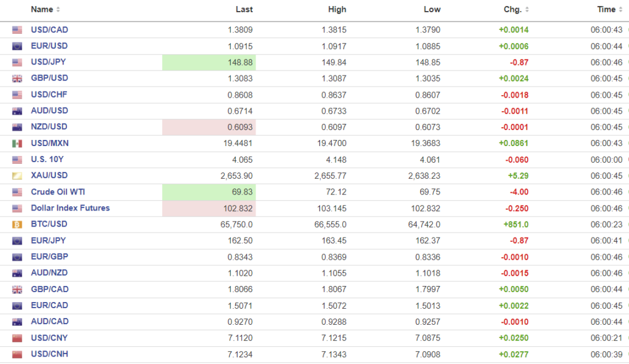Click the gold bar icon beside XAU/USD
The height and width of the screenshot is (364, 629).
tap(17, 176)
